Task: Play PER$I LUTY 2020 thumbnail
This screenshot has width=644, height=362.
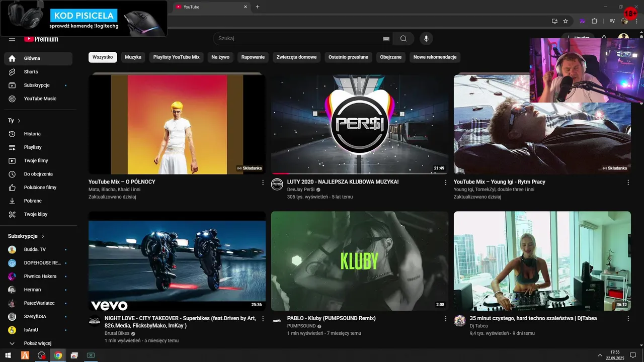Action: (x=360, y=124)
